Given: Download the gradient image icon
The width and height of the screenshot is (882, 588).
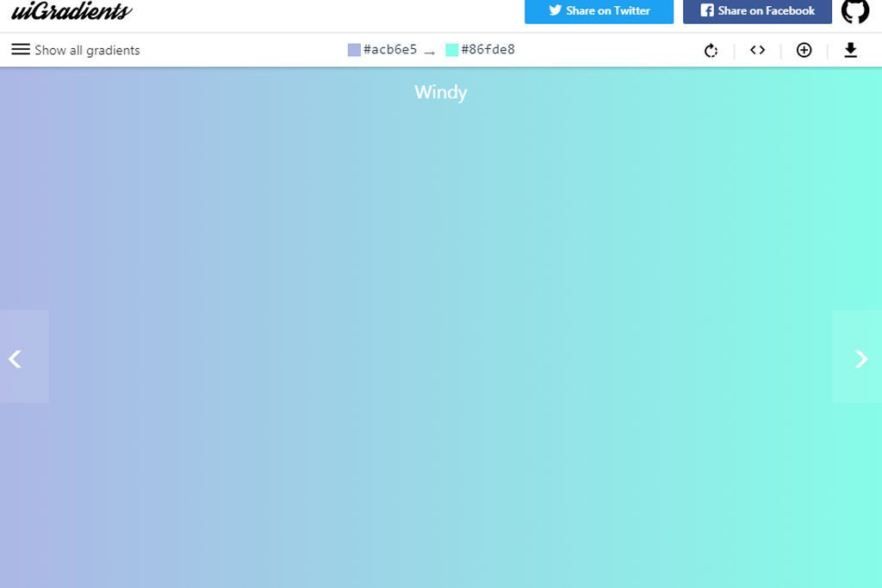Looking at the screenshot, I should pos(850,50).
